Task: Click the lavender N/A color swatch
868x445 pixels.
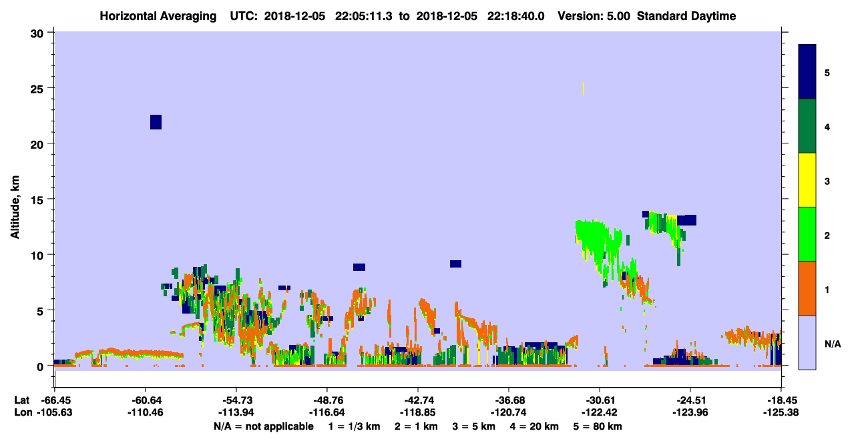Action: pos(807,342)
